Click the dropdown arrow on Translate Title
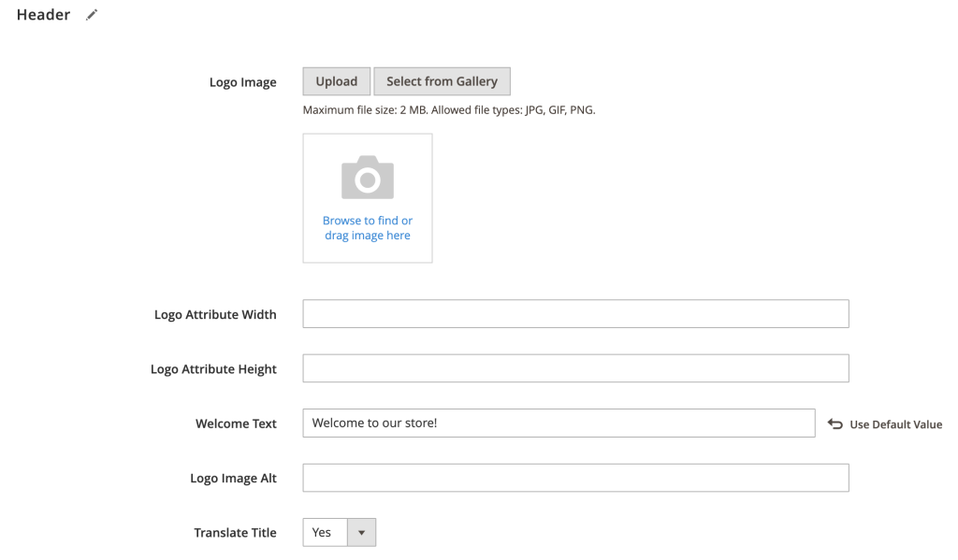 tap(362, 532)
